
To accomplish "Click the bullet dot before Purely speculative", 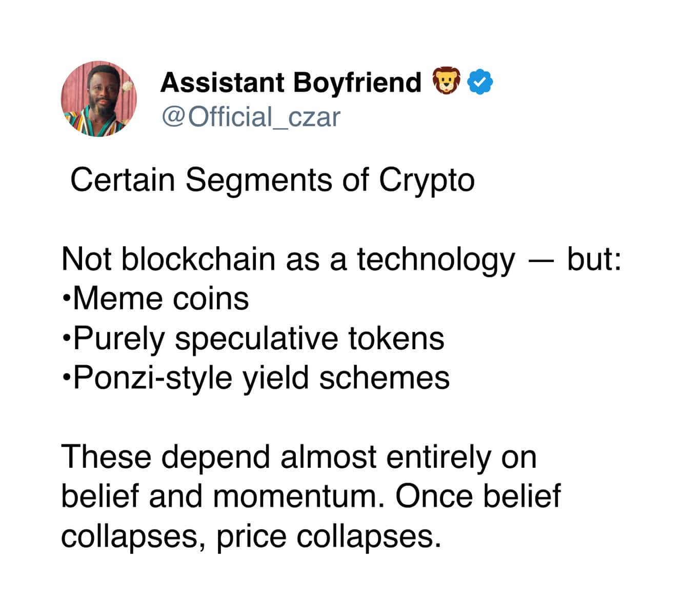I will 66,338.
